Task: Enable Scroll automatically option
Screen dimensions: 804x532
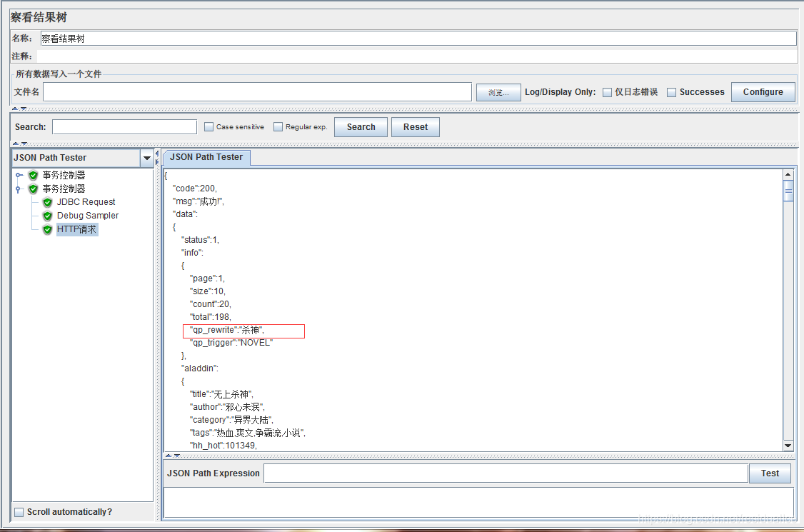Action: (19, 512)
